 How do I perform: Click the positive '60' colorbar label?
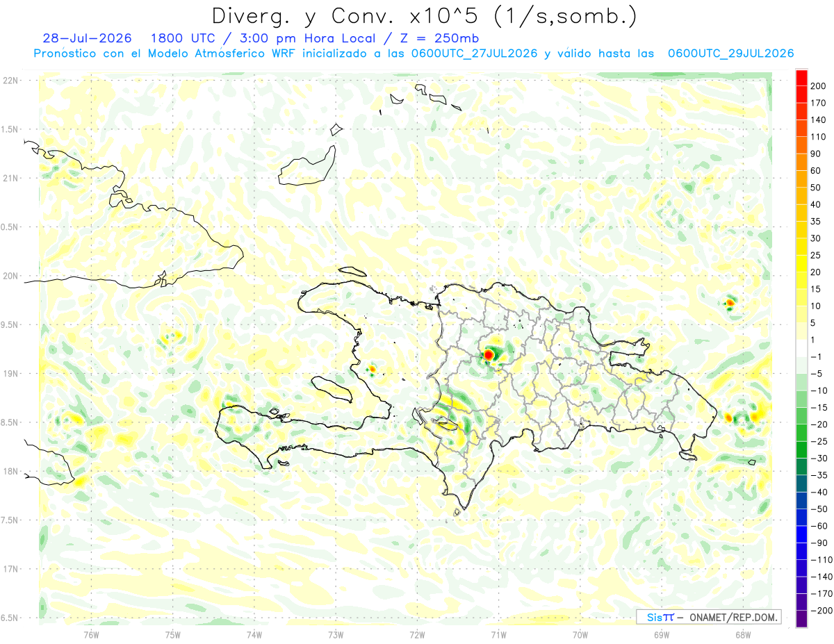pos(817,171)
